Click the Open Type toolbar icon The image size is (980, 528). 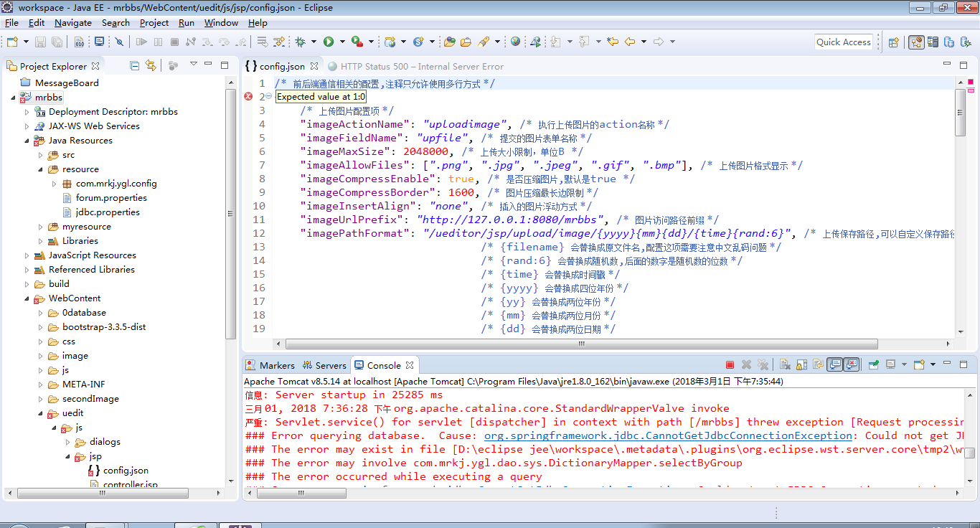pos(449,42)
